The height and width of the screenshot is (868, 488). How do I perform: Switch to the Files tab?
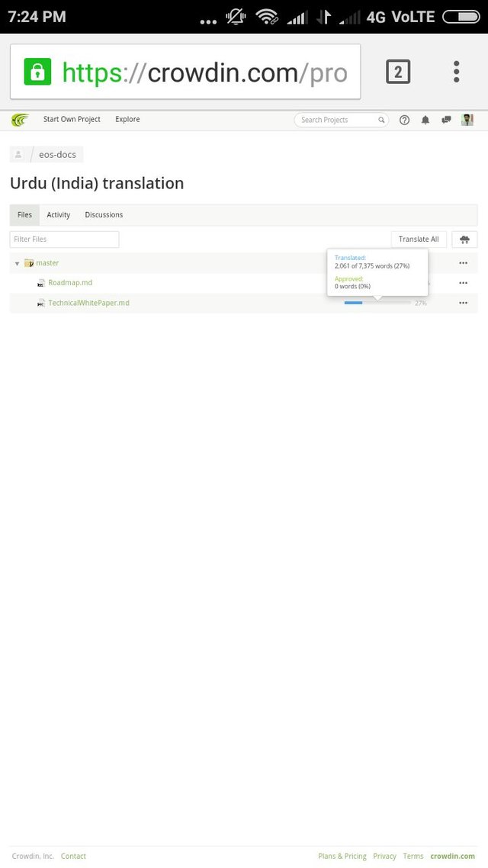point(25,215)
